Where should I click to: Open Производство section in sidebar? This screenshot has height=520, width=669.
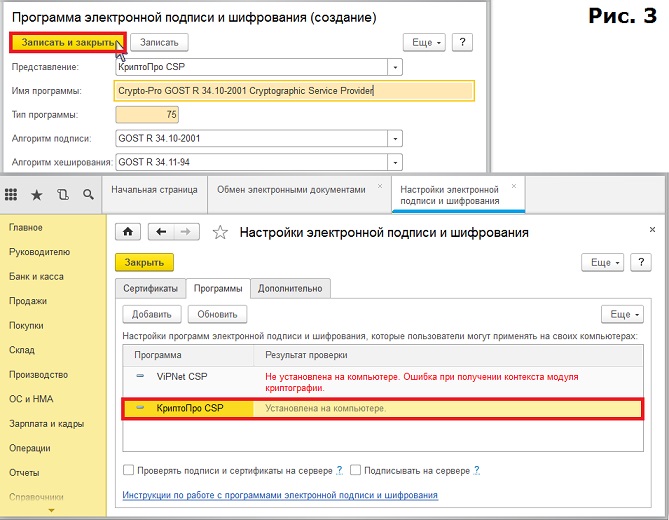(x=38, y=375)
